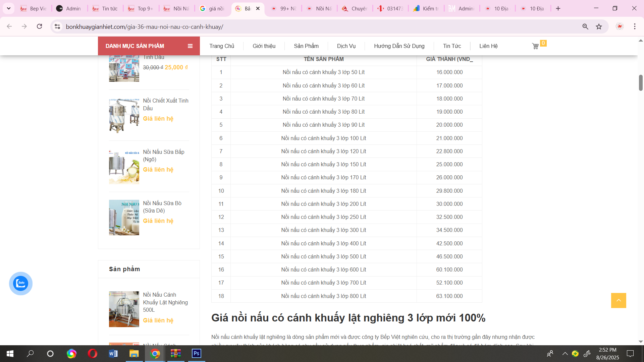Click Nồi Nấu Cánh Khuấy Lật Nghiêng thumbnail
This screenshot has height=362, width=644.
(x=124, y=309)
